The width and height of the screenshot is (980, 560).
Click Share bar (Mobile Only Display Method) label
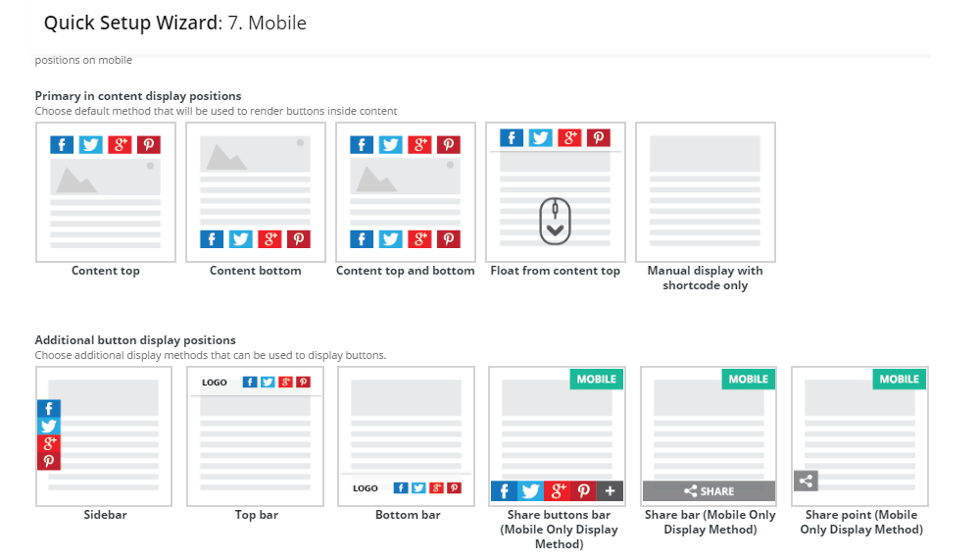(710, 522)
